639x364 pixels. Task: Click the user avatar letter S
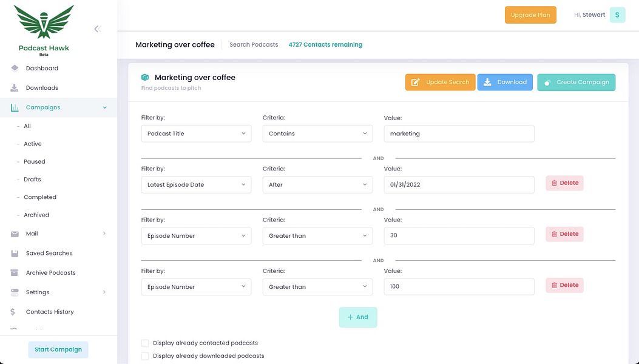617,15
